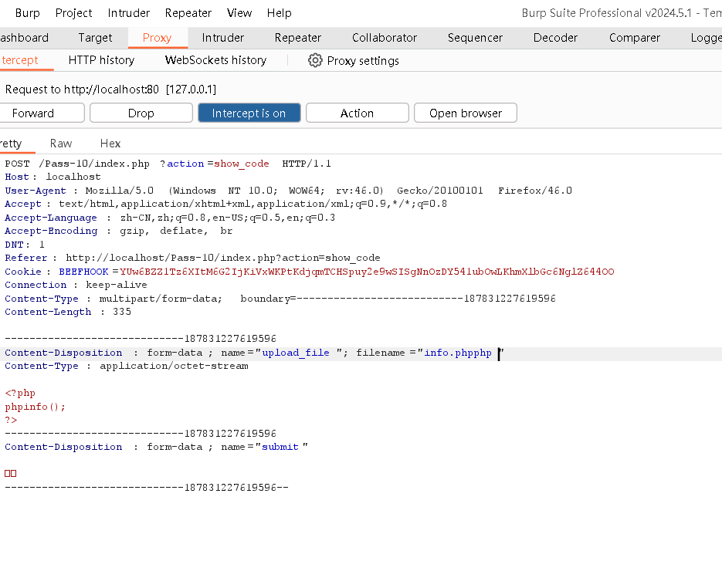Switch to the Intruder tool tab

point(223,38)
